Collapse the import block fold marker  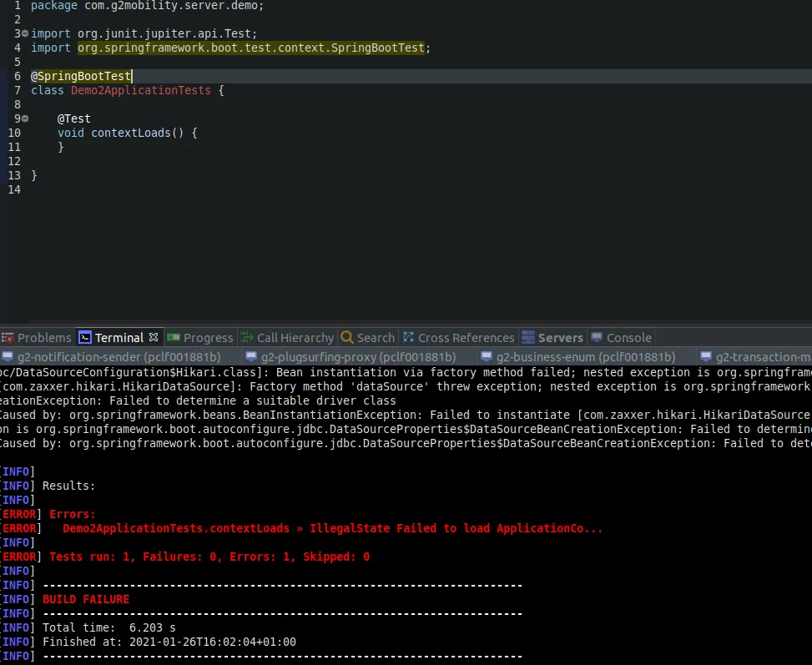[x=25, y=33]
